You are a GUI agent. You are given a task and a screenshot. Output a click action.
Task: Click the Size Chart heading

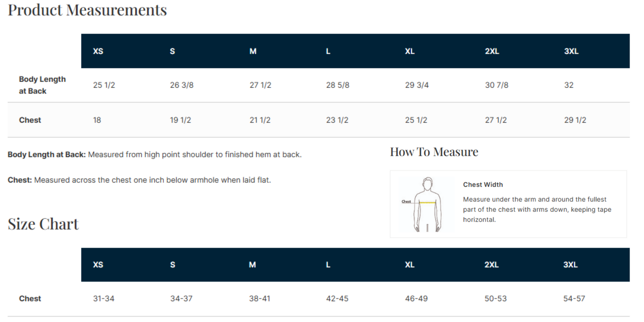pyautogui.click(x=43, y=224)
